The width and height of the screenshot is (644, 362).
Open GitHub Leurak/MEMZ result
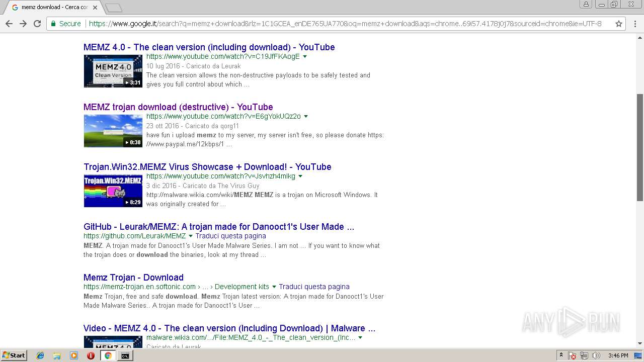[219, 227]
